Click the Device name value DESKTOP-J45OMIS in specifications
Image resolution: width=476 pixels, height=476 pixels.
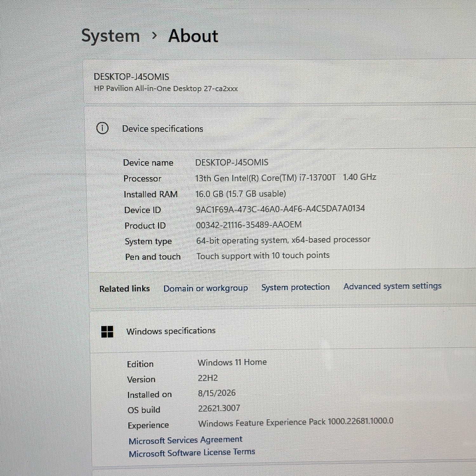[x=232, y=162]
